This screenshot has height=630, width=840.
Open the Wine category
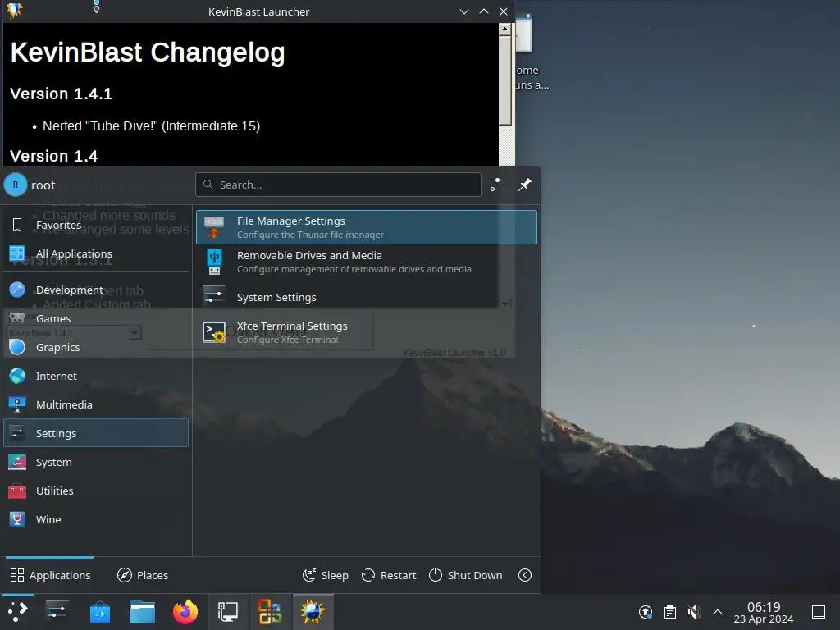click(x=96, y=519)
